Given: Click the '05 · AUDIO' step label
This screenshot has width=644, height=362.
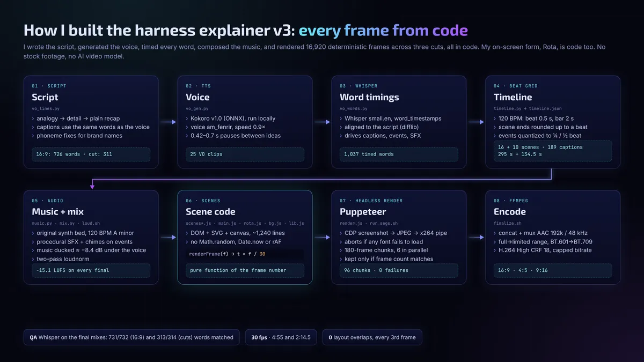Looking at the screenshot, I should pyautogui.click(x=47, y=201).
